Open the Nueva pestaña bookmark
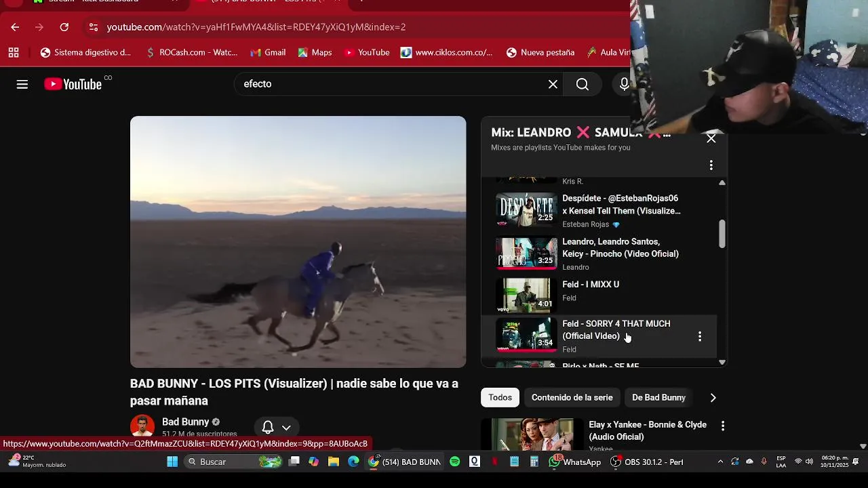The image size is (868, 488). click(x=540, y=52)
